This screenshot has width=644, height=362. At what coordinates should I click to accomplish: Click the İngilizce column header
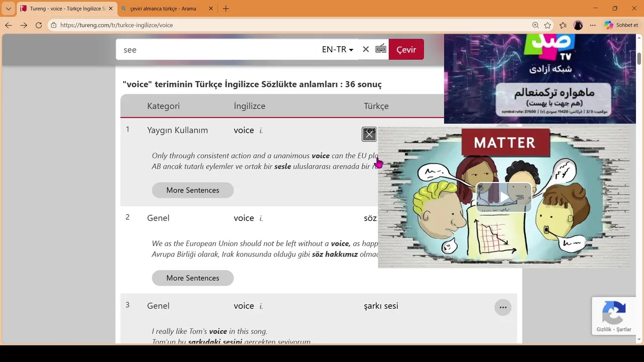[x=250, y=106]
